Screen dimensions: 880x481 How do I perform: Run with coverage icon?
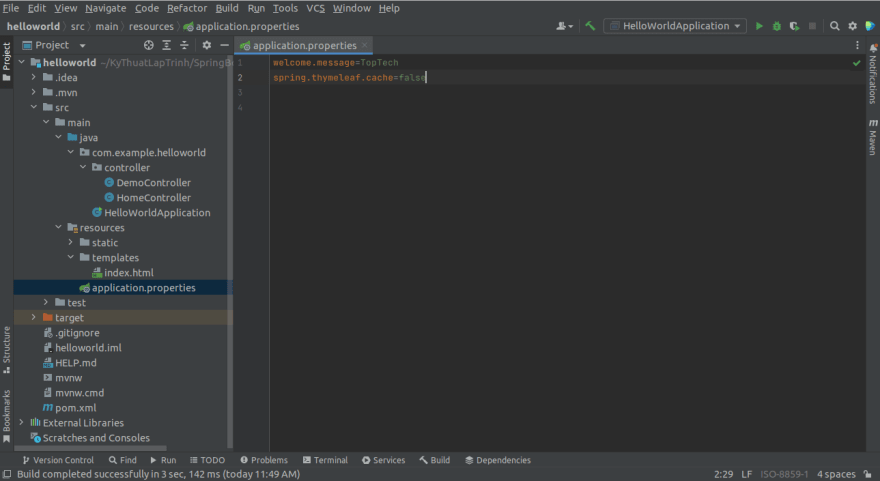[794, 26]
